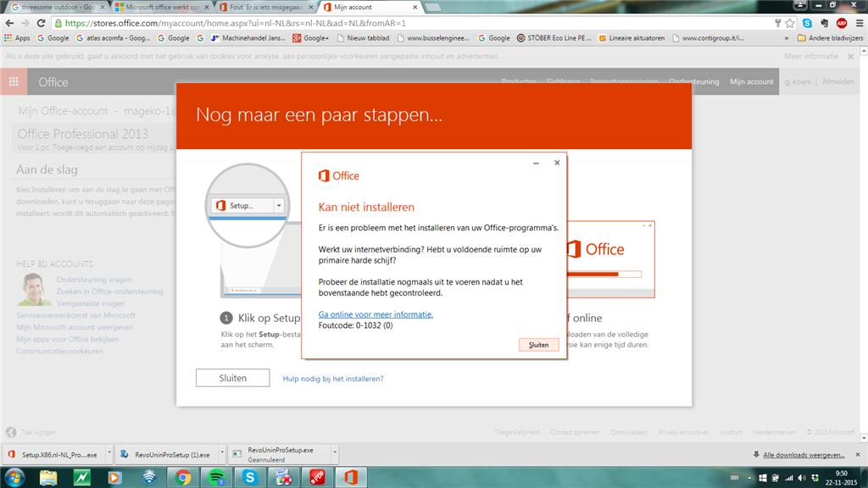Click 'Meer informatie' in cookie banner
Screen dimensions: 868x488
tap(811, 57)
